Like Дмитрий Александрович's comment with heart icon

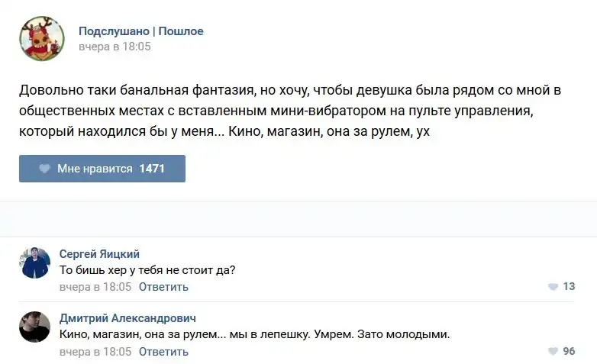pos(553,352)
